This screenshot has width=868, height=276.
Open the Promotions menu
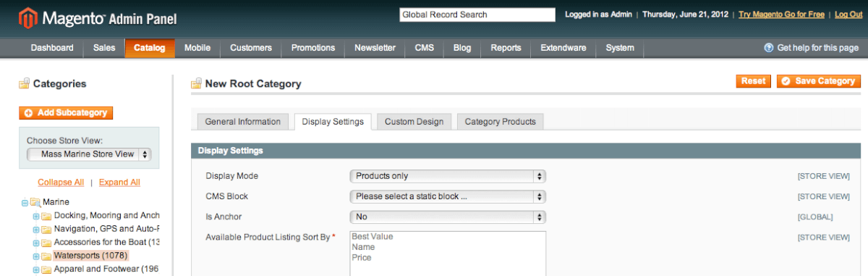click(x=313, y=49)
